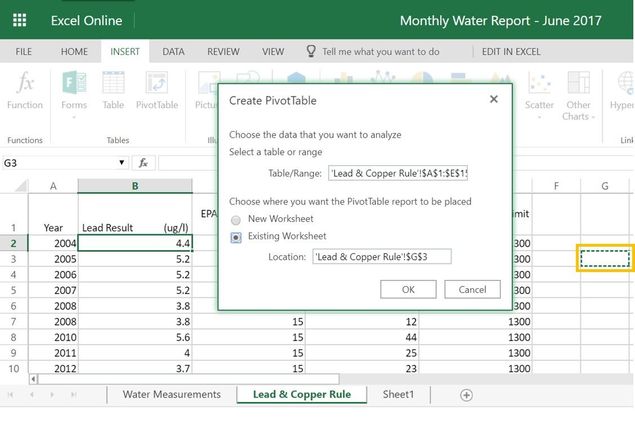Open the Forms ribbon icon
635x423 pixels.
click(74, 83)
